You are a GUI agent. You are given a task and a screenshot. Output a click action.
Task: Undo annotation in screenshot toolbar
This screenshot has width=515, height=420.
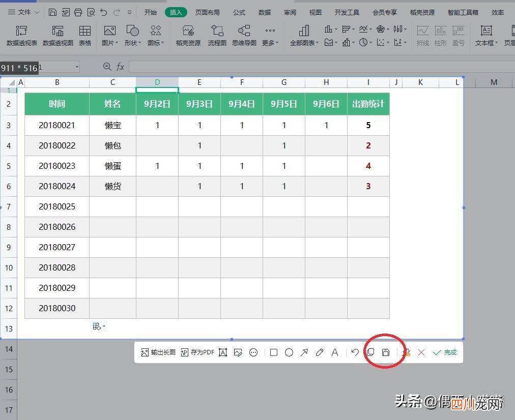(355, 352)
